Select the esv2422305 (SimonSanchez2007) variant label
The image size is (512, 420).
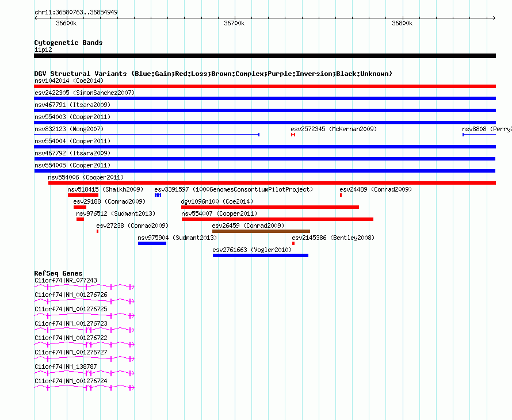coord(85,93)
